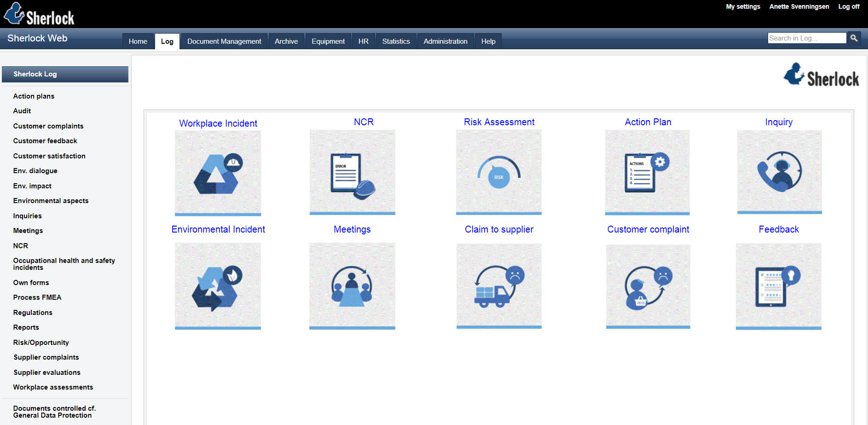Open the Action Plan checklist icon

tap(648, 173)
